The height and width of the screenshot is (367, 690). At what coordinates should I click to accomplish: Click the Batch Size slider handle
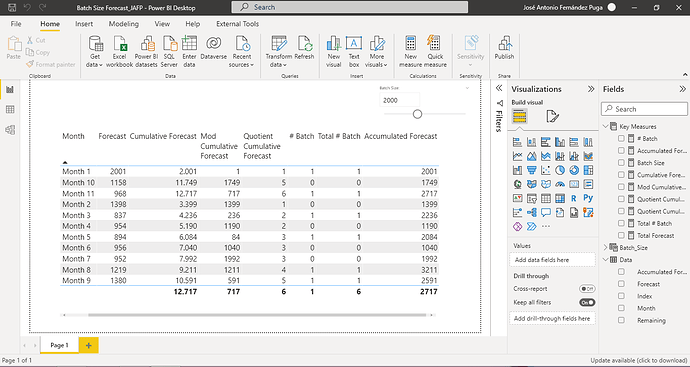417,114
